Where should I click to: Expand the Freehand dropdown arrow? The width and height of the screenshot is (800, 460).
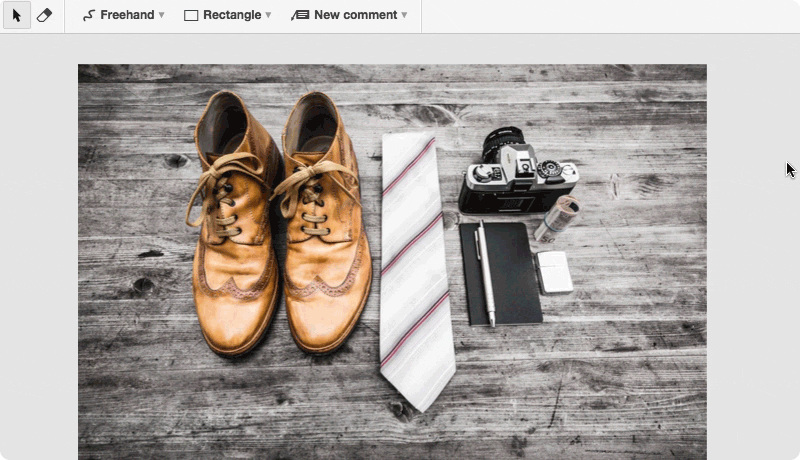coord(161,15)
